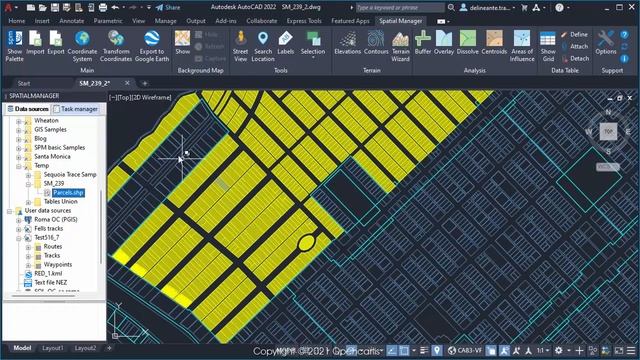Toggle the customization menu in status bar
Image resolution: width=640 pixels, height=360 pixels.
tap(631, 351)
